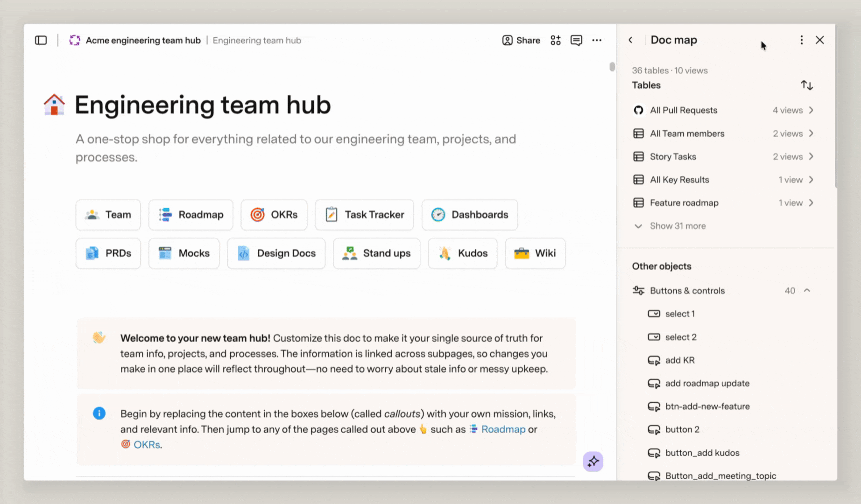The width and height of the screenshot is (861, 504).
Task: Click the house emoji page icon
Action: coord(54,105)
